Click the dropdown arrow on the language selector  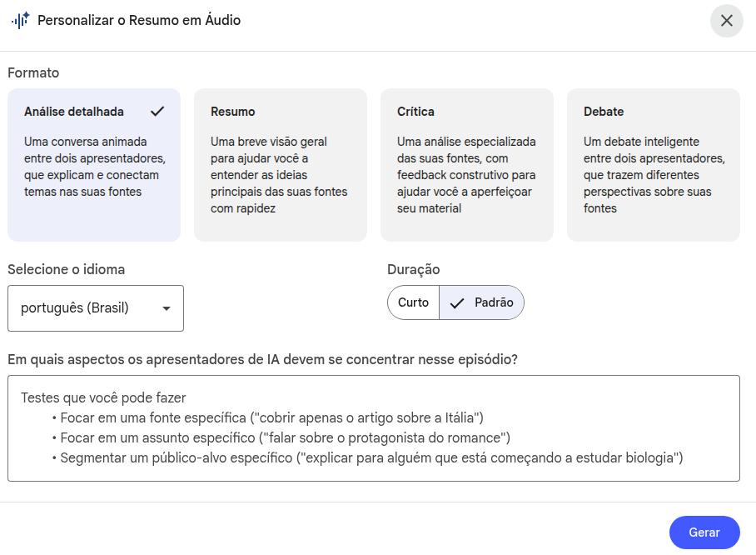tap(166, 308)
